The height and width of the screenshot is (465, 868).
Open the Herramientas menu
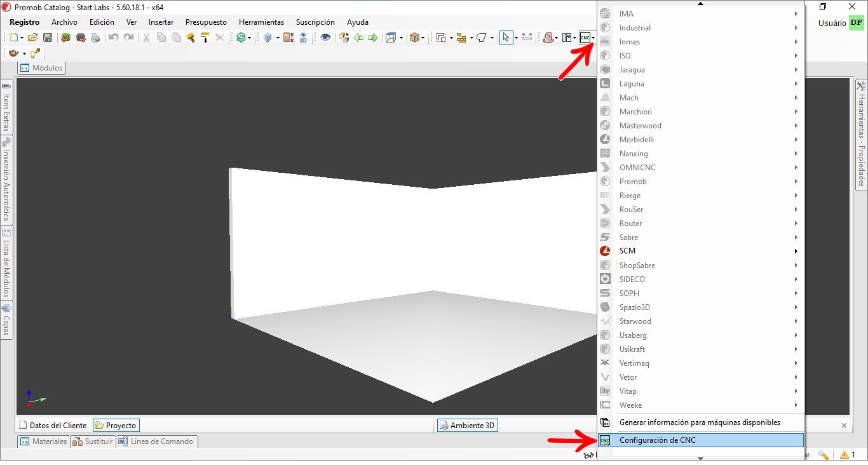pos(261,22)
